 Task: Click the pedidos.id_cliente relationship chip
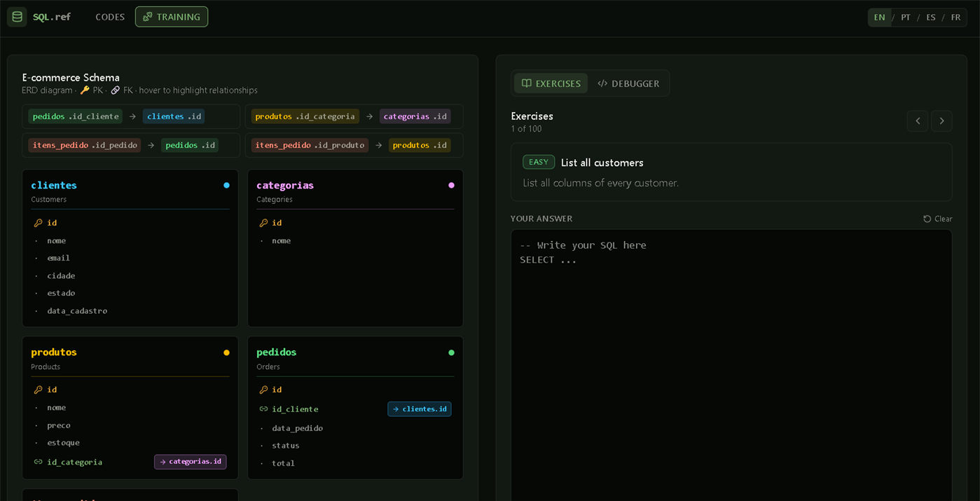76,116
